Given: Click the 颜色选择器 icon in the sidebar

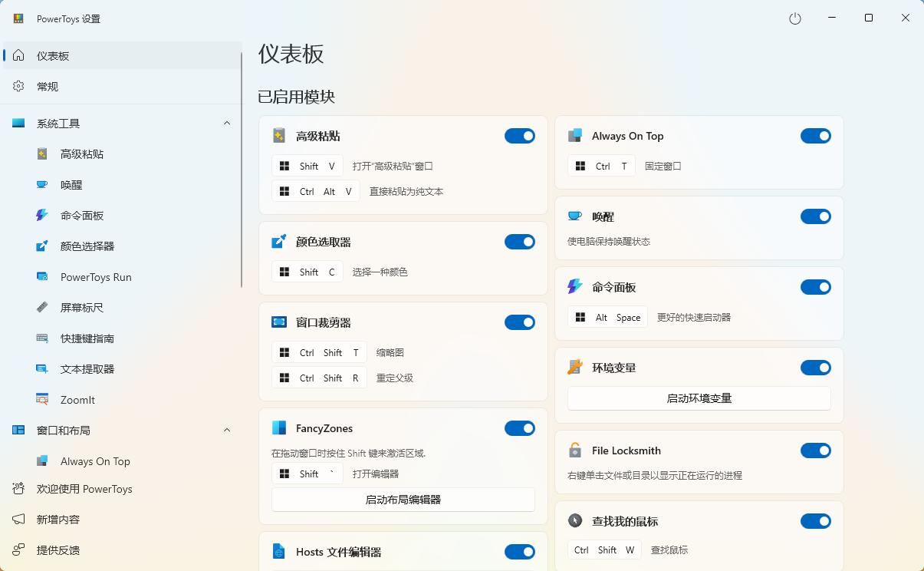Looking at the screenshot, I should tap(42, 246).
